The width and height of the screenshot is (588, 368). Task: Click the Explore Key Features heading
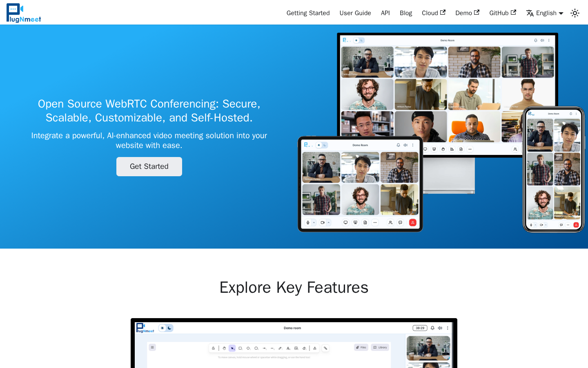click(294, 287)
